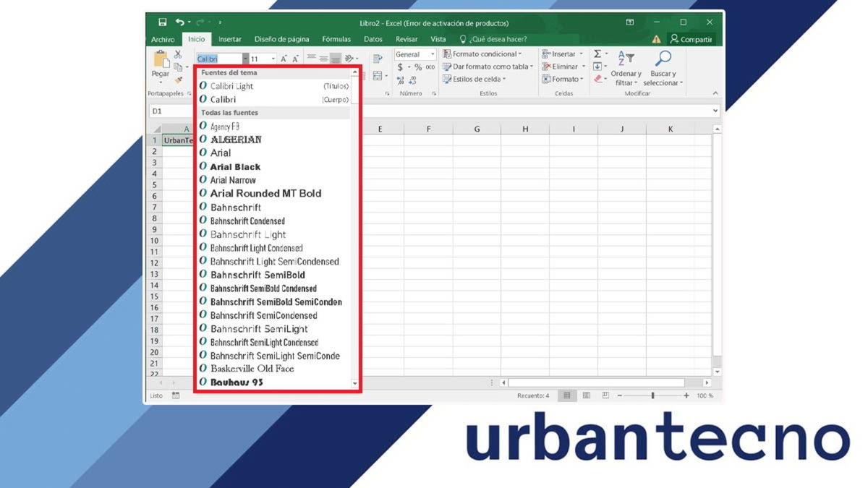Apply percentage format icon
868x488 pixels.
tap(419, 67)
